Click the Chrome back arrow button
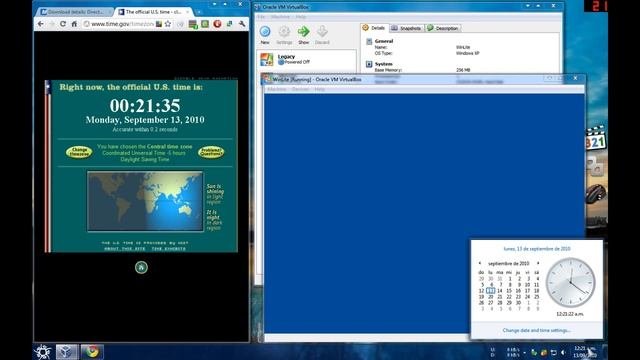Image resolution: width=640 pixels, height=360 pixels. click(x=40, y=24)
